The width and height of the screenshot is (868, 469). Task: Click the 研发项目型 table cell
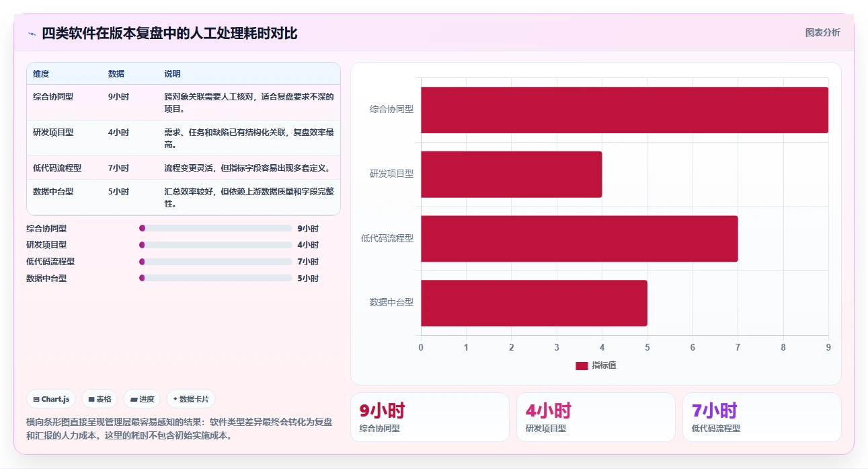click(x=53, y=133)
